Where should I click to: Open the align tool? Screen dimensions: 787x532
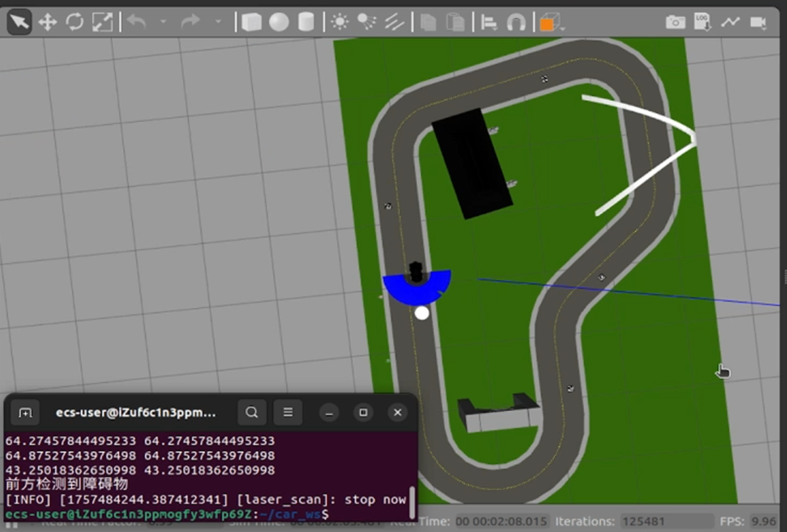(489, 23)
